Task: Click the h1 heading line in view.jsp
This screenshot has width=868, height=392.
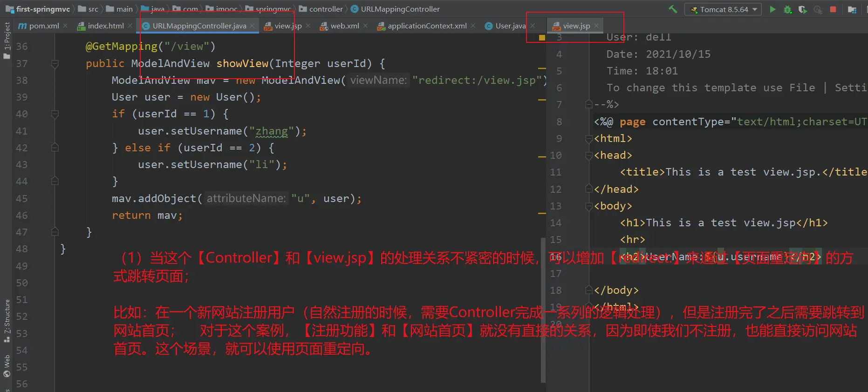Action: [724, 223]
